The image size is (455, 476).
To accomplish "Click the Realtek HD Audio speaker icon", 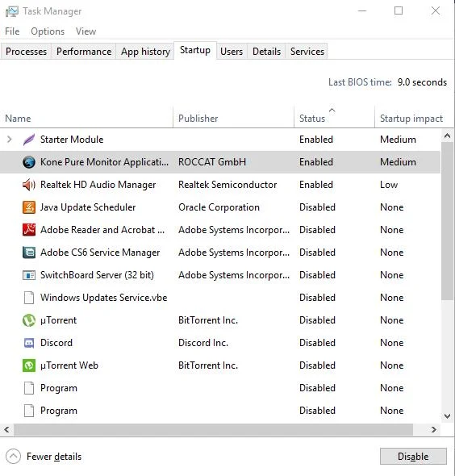I will [29, 185].
